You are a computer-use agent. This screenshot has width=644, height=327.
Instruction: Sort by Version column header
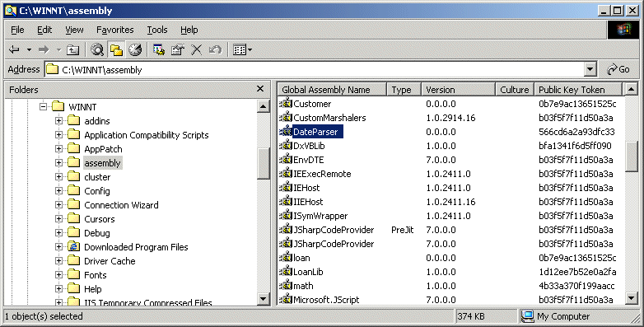point(459,90)
